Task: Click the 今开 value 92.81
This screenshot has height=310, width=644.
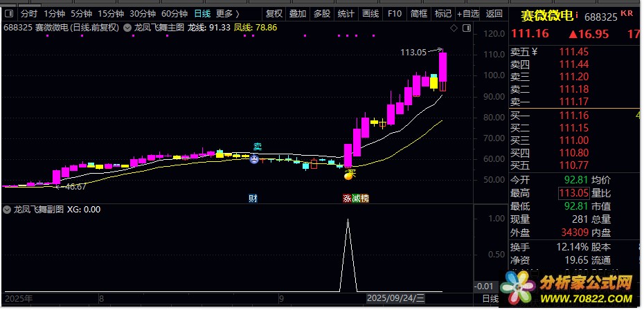Action: [577, 180]
